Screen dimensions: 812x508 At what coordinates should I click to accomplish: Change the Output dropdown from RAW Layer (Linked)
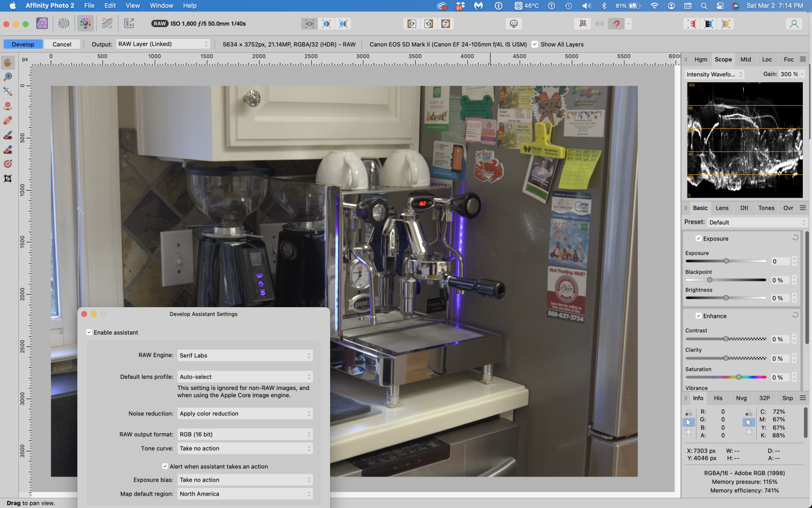[162, 44]
